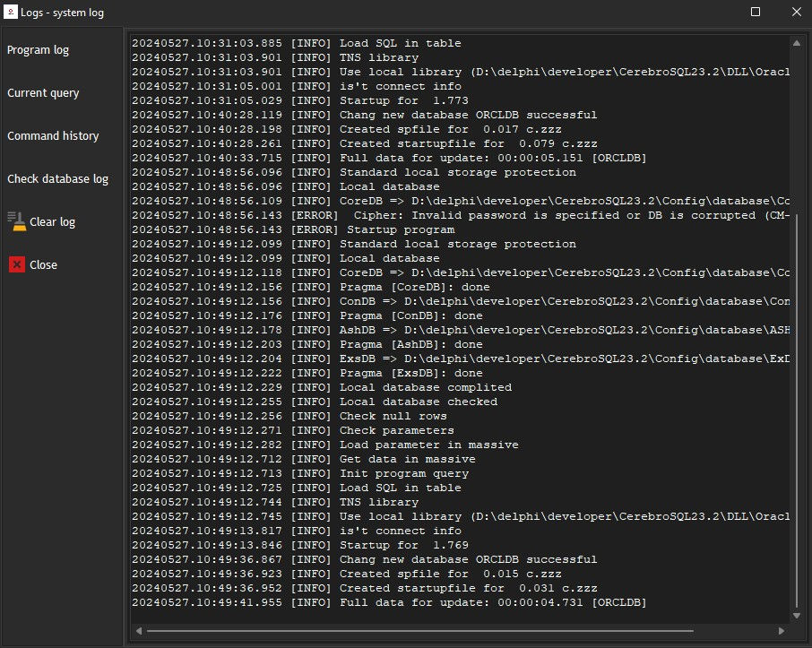
Task: Click the maximize square icon
Action: pos(755,12)
